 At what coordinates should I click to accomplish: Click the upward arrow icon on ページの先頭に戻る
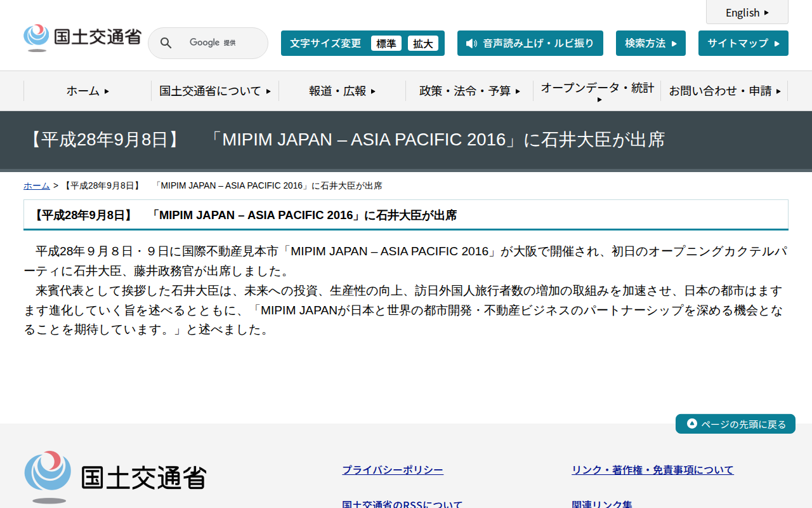tap(691, 424)
